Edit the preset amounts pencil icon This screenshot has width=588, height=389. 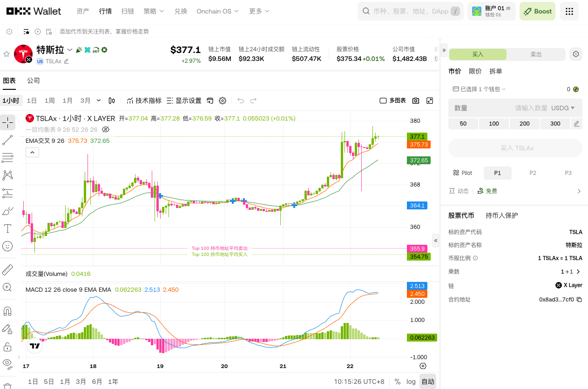pos(577,124)
